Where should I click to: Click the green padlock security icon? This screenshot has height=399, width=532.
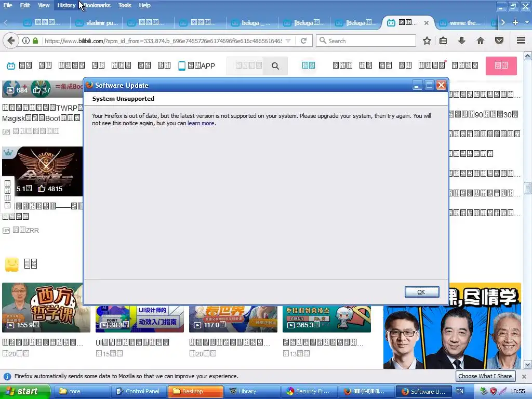(x=35, y=41)
